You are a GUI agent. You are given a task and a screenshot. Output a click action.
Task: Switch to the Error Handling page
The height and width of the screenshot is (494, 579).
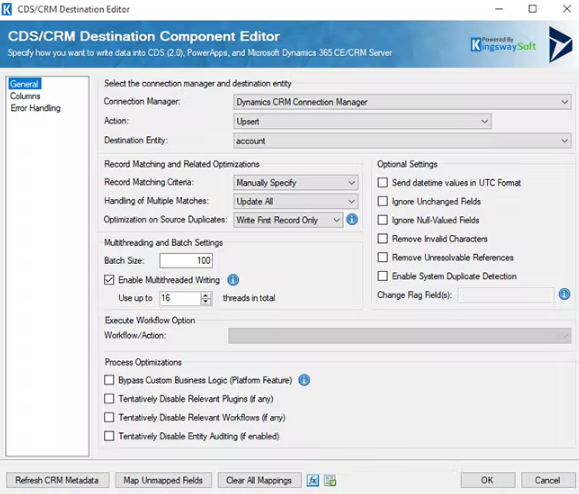(35, 108)
